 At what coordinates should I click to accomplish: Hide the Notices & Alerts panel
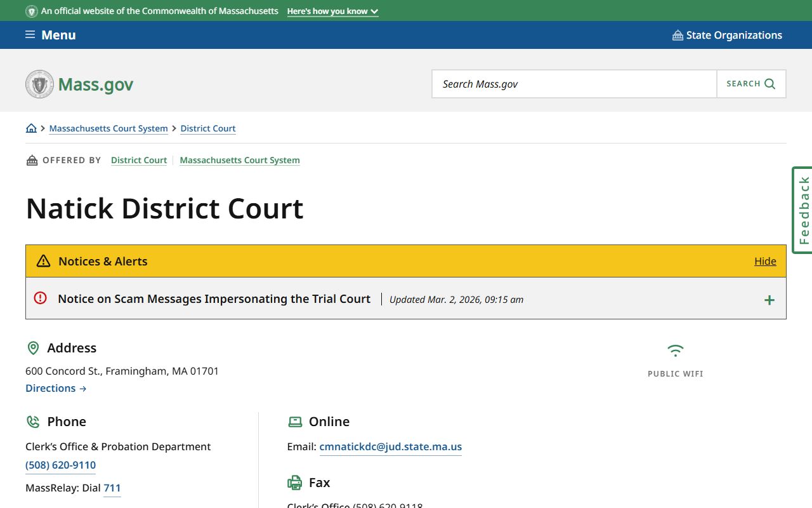765,261
